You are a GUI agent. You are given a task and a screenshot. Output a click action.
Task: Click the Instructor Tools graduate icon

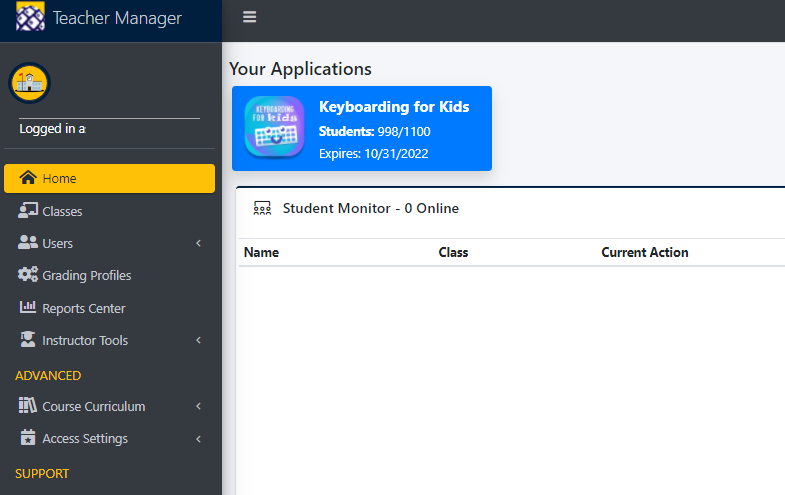[x=28, y=340]
